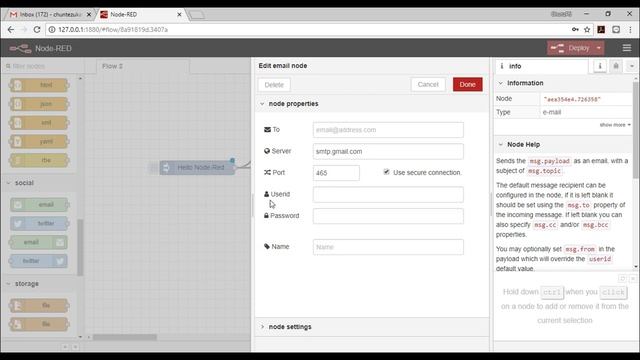Click the info panel vertical scrollbar
This screenshot has width=640, height=360.
(636, 130)
